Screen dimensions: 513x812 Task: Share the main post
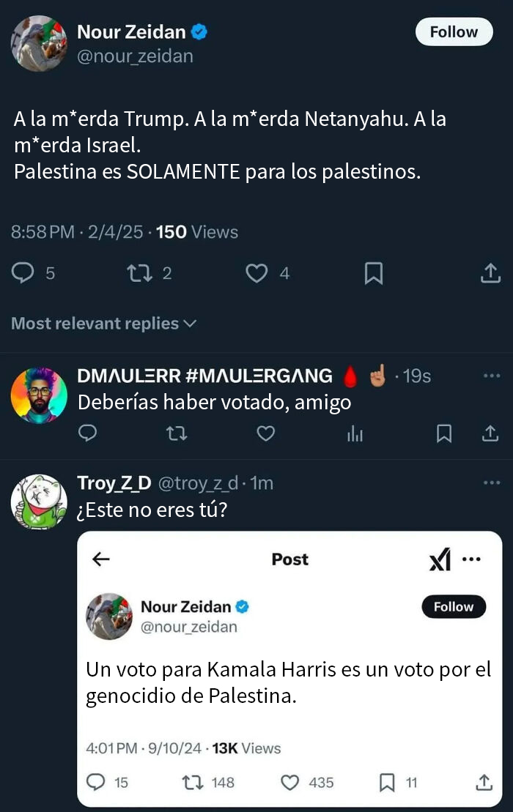pos(492,272)
